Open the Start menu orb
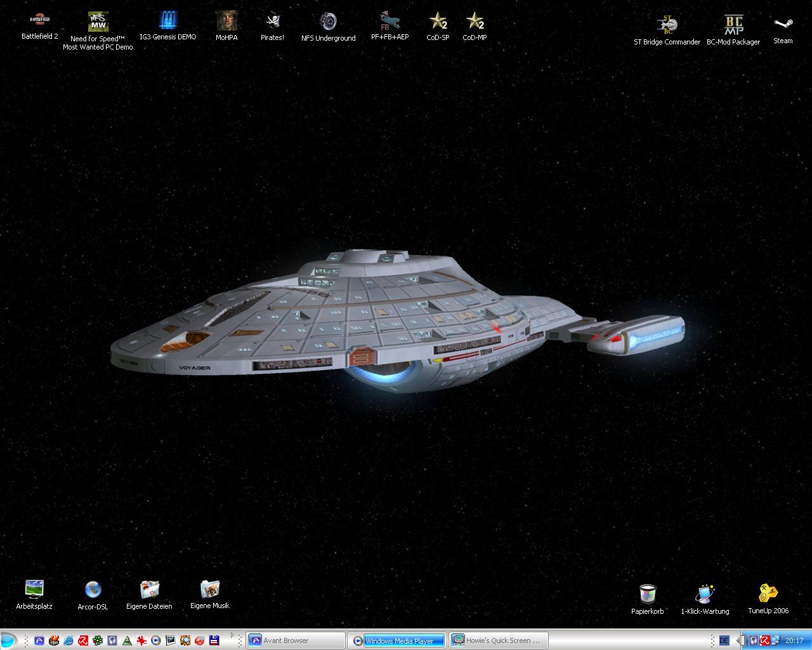This screenshot has height=650, width=812. click(x=8, y=640)
